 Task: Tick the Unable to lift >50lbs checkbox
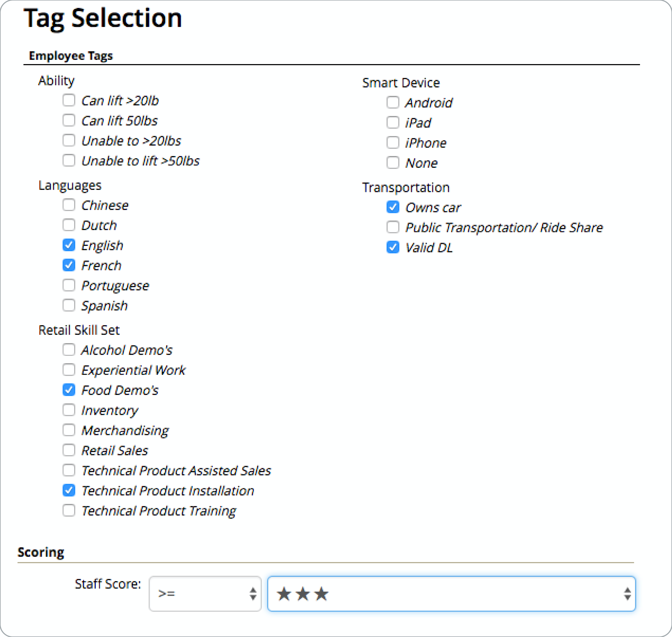click(69, 160)
